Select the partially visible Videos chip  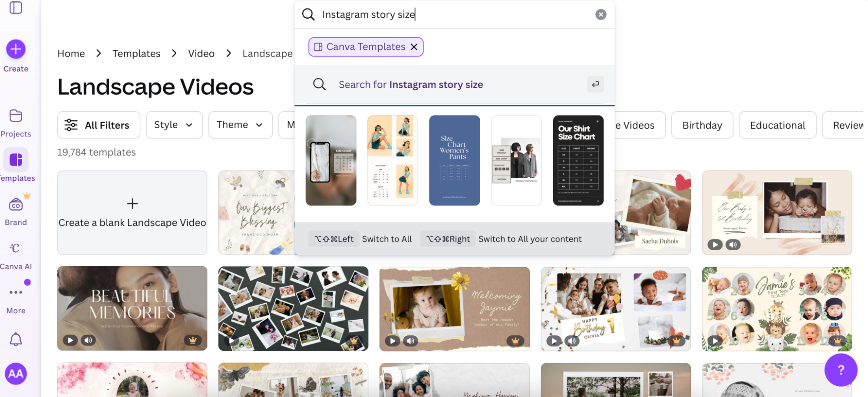coord(640,125)
